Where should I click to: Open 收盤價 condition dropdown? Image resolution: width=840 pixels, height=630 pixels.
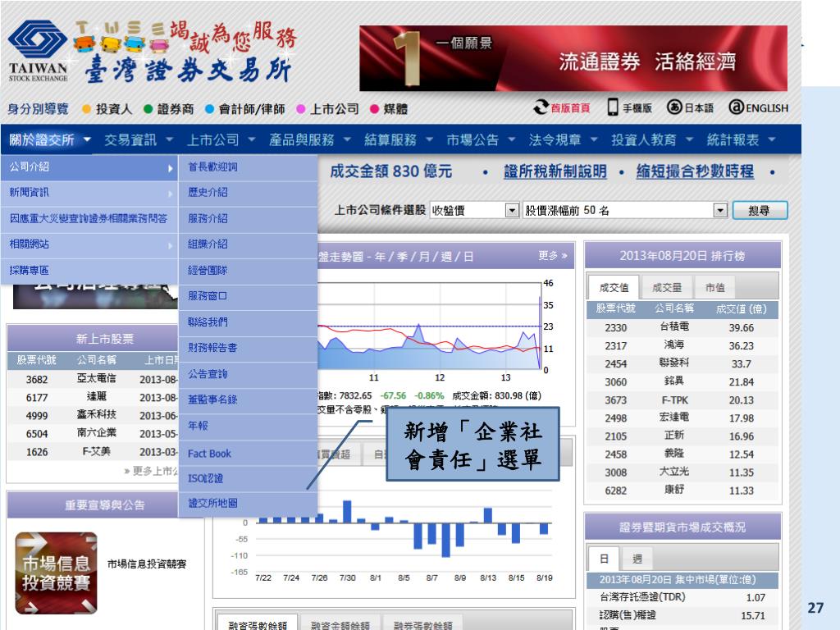click(475, 210)
